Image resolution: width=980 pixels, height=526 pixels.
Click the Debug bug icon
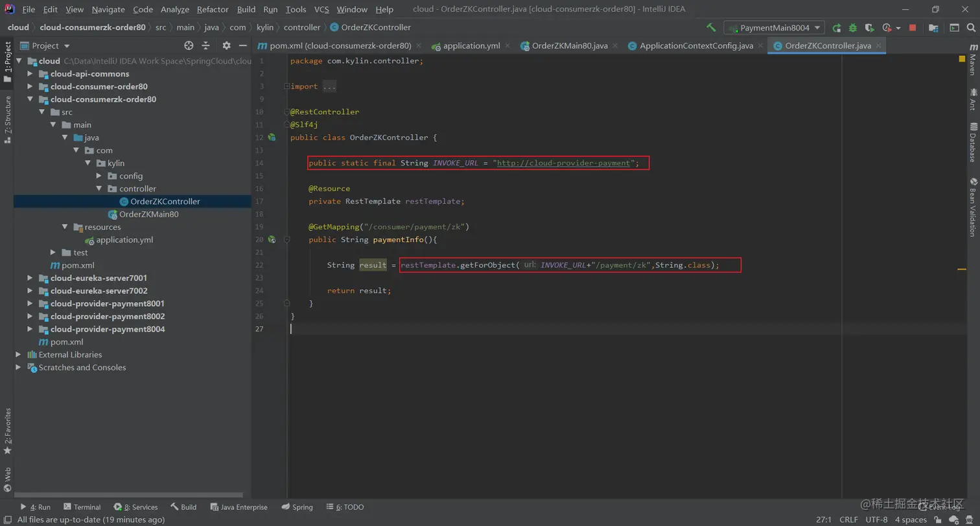coord(853,28)
